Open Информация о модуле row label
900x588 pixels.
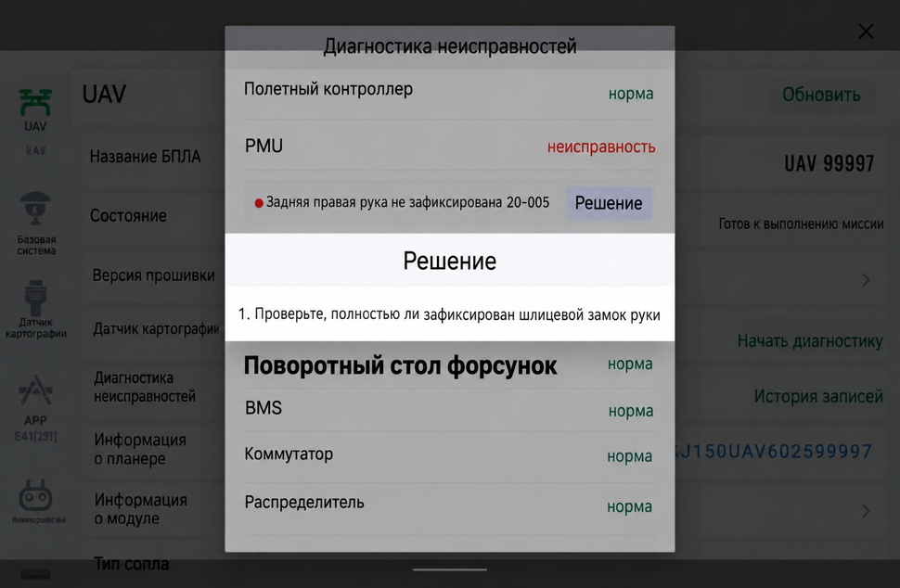[x=141, y=509]
